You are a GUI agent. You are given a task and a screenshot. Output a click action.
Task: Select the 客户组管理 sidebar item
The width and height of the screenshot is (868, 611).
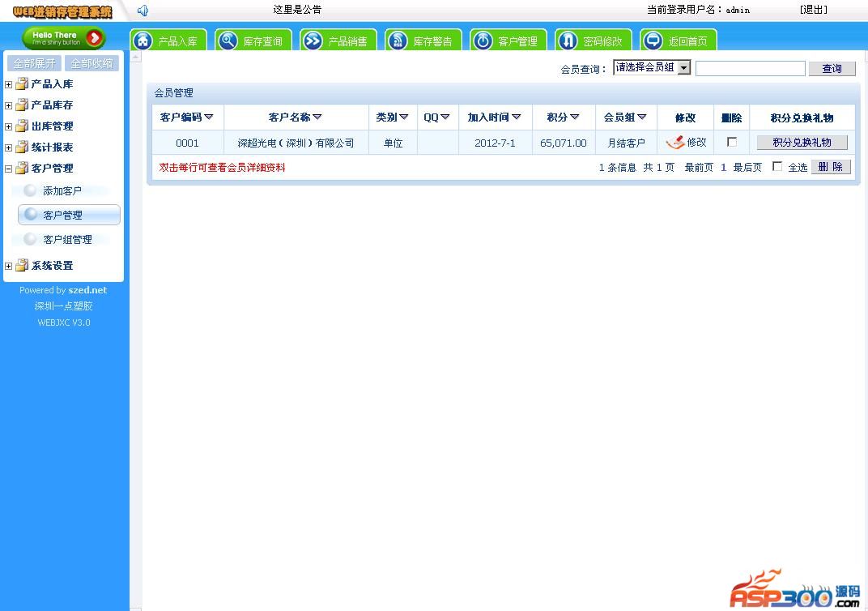click(67, 240)
